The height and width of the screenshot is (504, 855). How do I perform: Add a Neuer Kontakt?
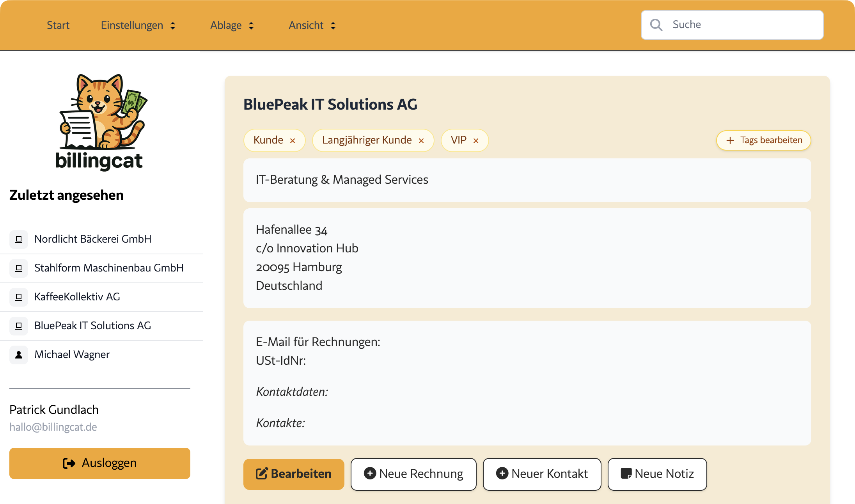(542, 474)
